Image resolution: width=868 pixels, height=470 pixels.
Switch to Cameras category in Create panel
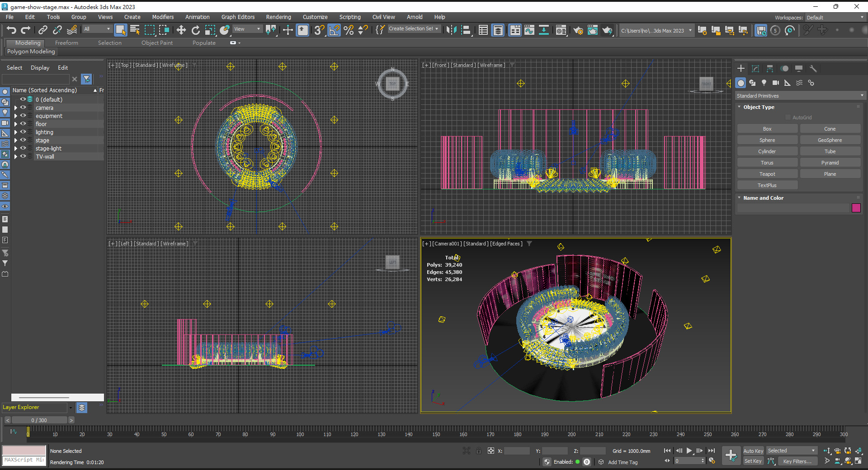tap(776, 83)
